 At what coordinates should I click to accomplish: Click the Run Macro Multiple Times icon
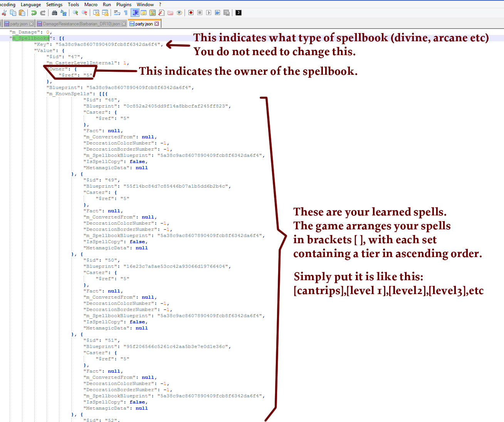click(217, 13)
